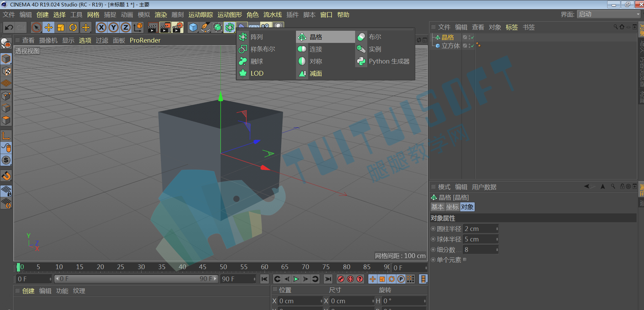Activate the Rotate tool in the top toolbar
This screenshot has width=644, height=310.
[73, 27]
